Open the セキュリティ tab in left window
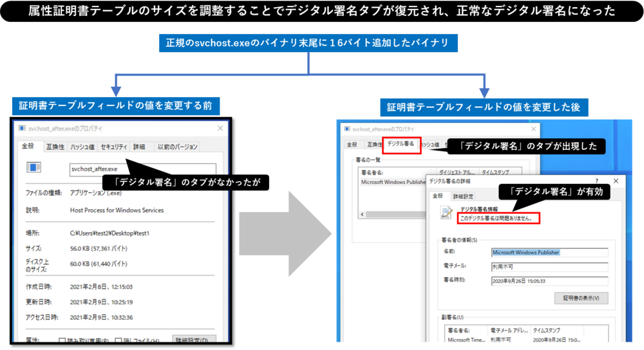This screenshot has width=644, height=350. click(113, 147)
